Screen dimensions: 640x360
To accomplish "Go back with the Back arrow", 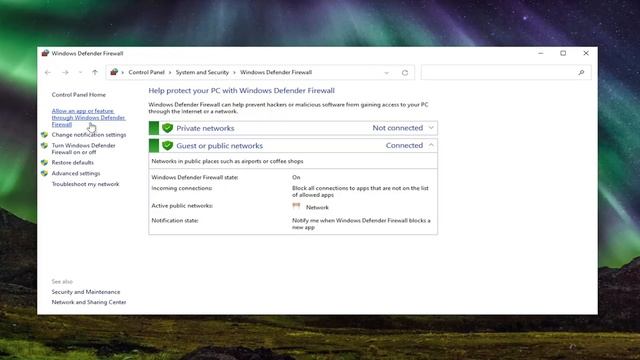I will [x=48, y=72].
